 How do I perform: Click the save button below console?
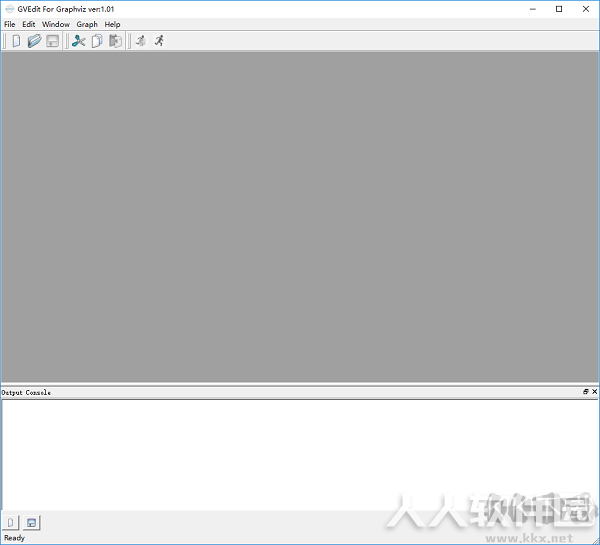pos(31,522)
